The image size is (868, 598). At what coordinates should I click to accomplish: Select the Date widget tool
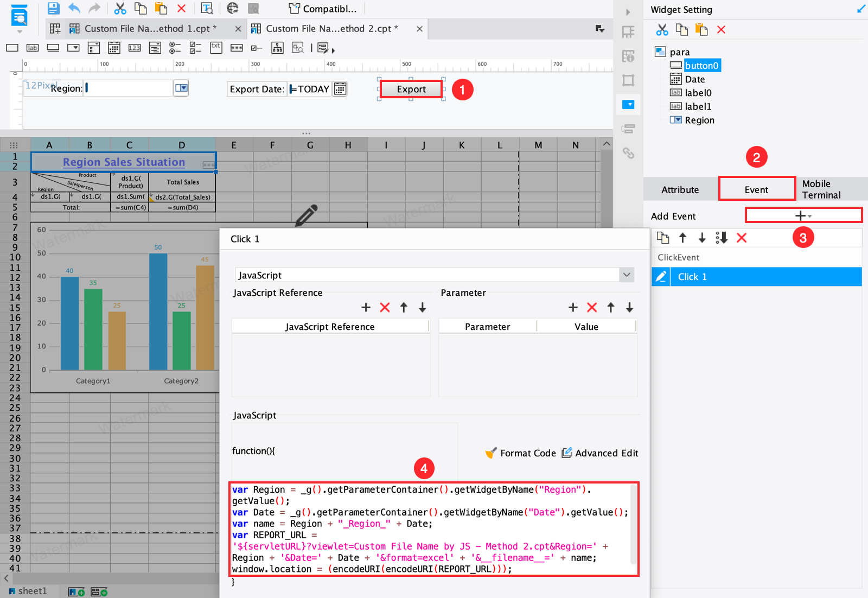pyautogui.click(x=114, y=48)
